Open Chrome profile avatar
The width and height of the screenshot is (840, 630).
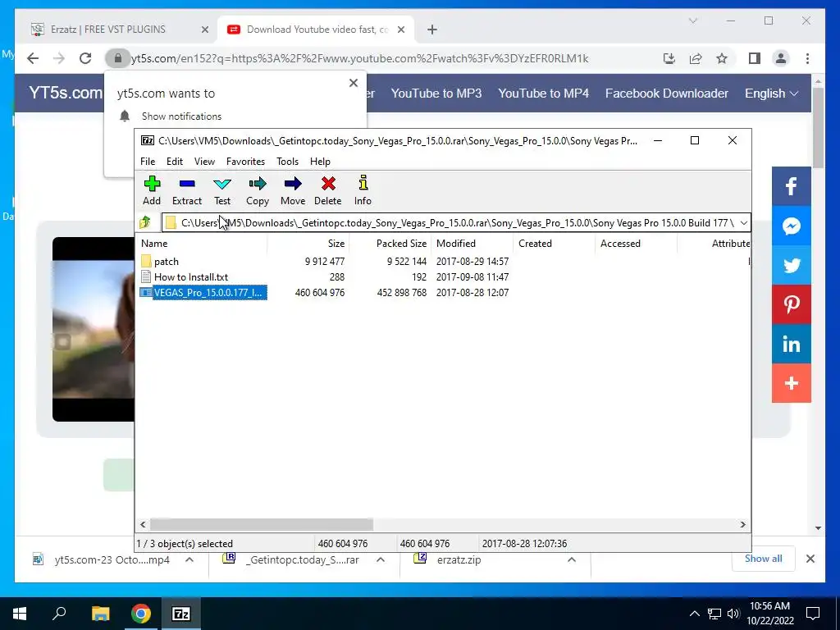point(781,58)
